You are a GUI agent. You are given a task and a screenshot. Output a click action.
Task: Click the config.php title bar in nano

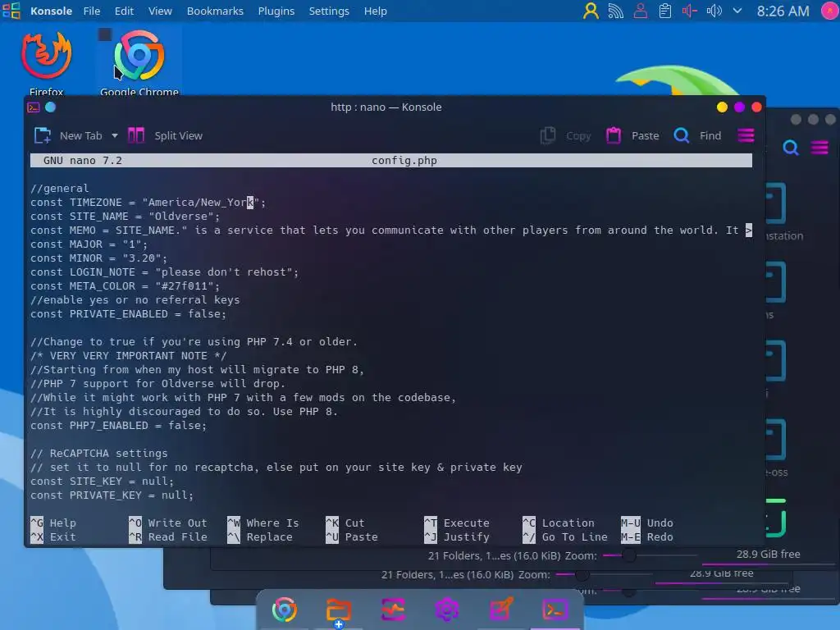pyautogui.click(x=391, y=160)
